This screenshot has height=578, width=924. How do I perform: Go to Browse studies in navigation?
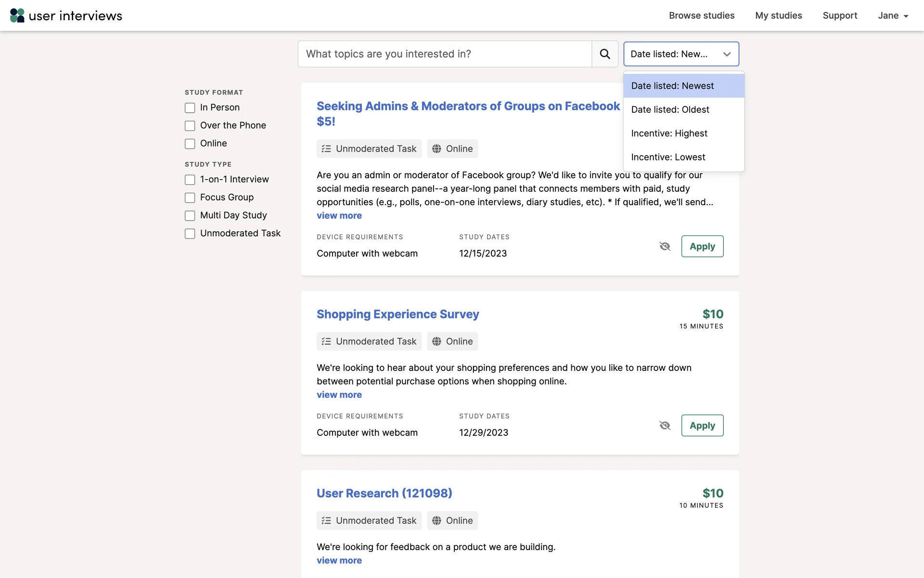[701, 15]
